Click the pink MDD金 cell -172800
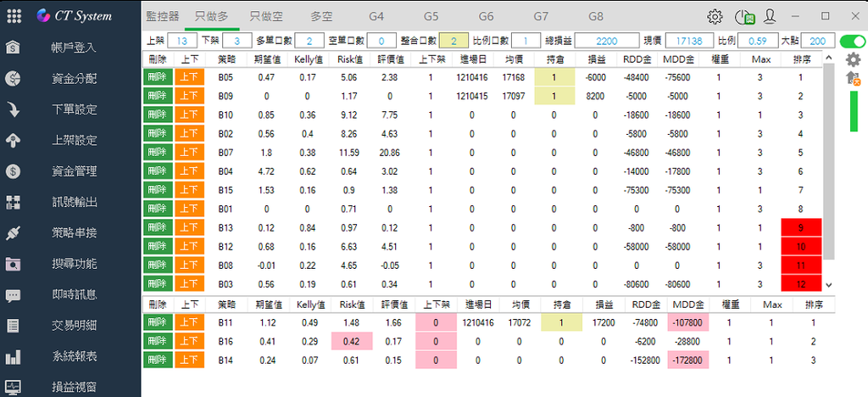The image size is (868, 397). [688, 360]
